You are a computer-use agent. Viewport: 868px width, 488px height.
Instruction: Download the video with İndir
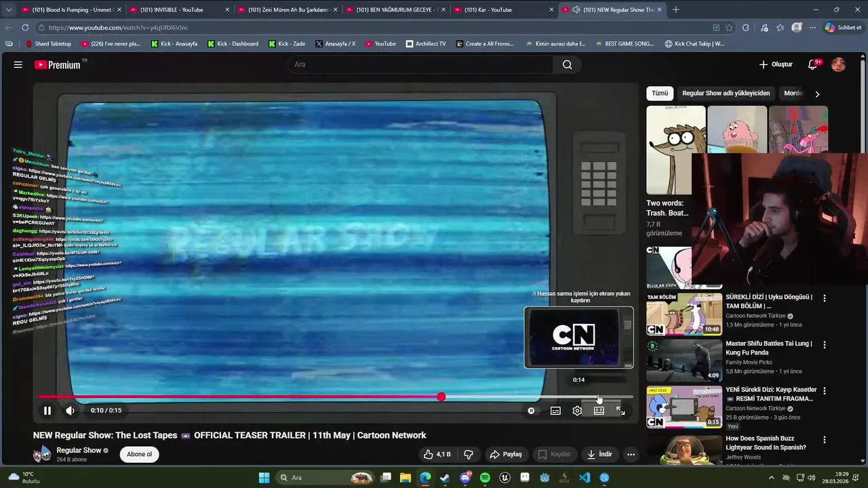click(x=599, y=454)
